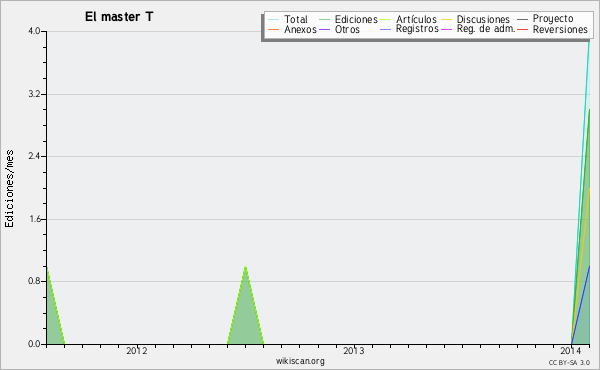The width and height of the screenshot is (600, 370).
Task: Click the 2014 x-axis label
Action: click(571, 350)
